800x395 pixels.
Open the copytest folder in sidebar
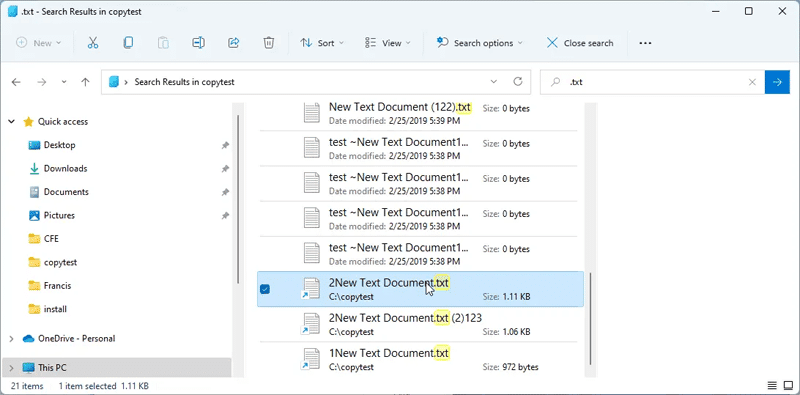click(60, 262)
